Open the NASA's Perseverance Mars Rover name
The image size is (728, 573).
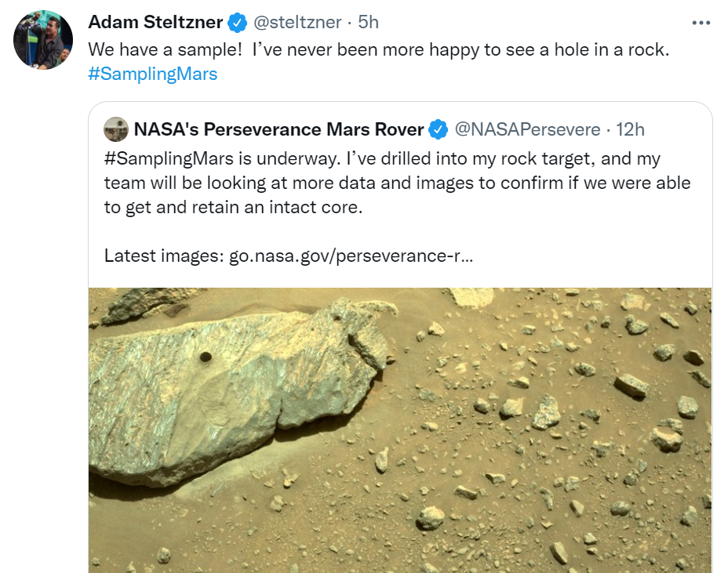pos(278,129)
